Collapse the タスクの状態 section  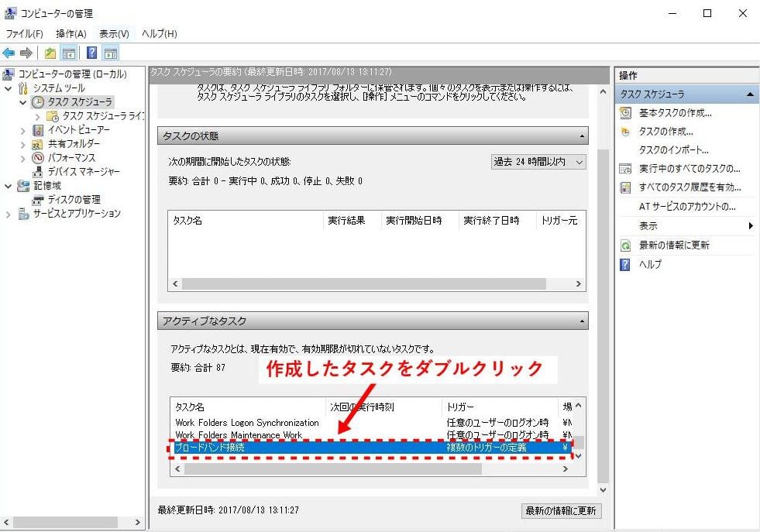pos(581,136)
